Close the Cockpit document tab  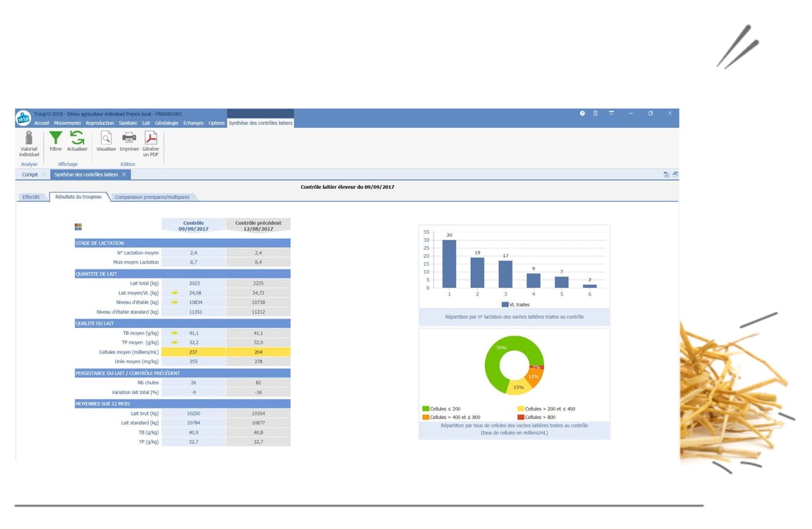tap(44, 174)
